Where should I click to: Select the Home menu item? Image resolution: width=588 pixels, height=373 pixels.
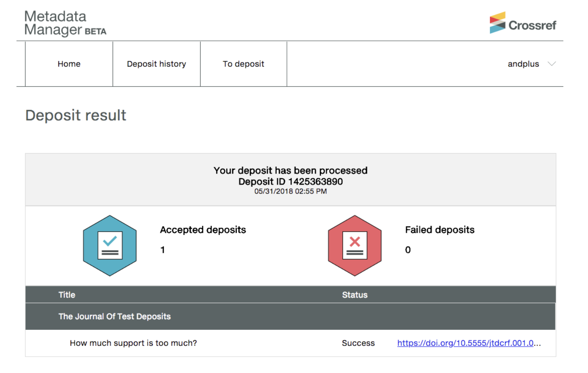[x=69, y=64]
